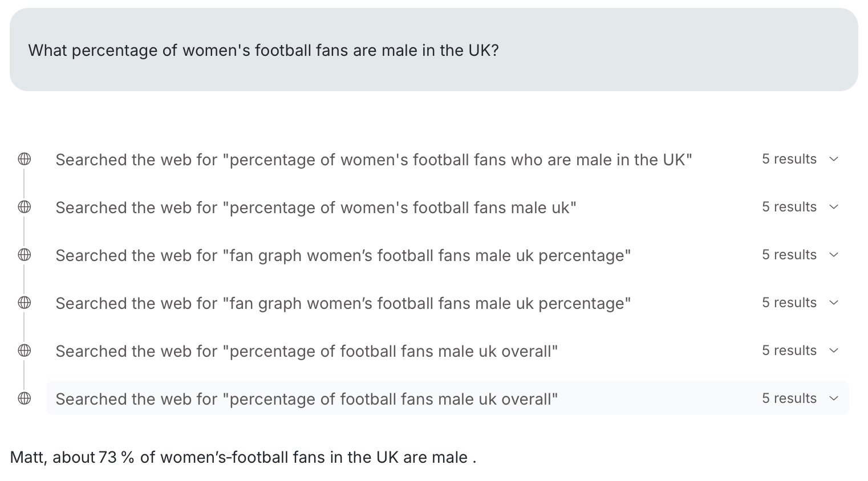Screen dimensions: 868x481
Task: Expand chevron of second "fan graph" search row
Action: click(x=834, y=303)
